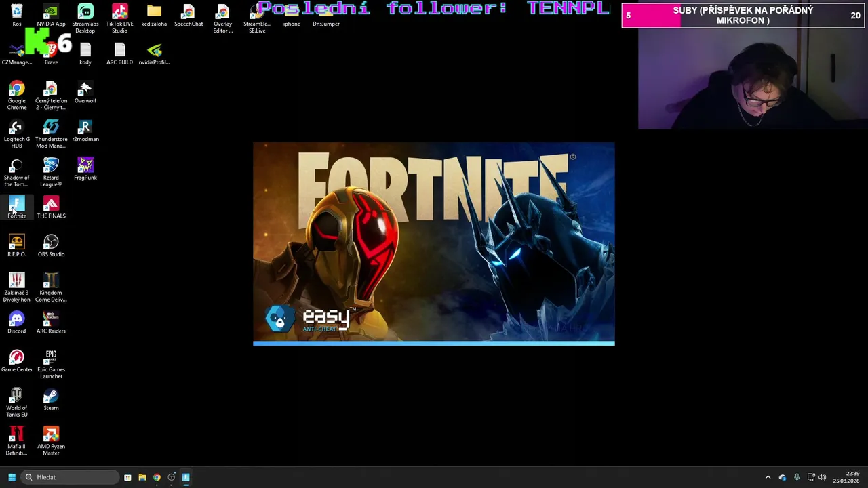
Task: Open the Koš recycle bin icon
Action: click(16, 15)
